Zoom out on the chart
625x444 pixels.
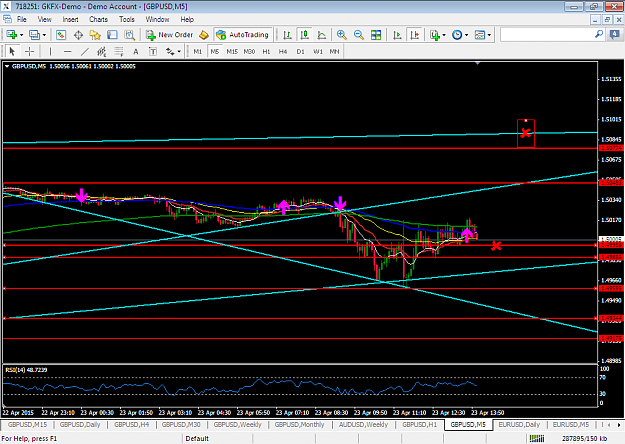pos(359,35)
